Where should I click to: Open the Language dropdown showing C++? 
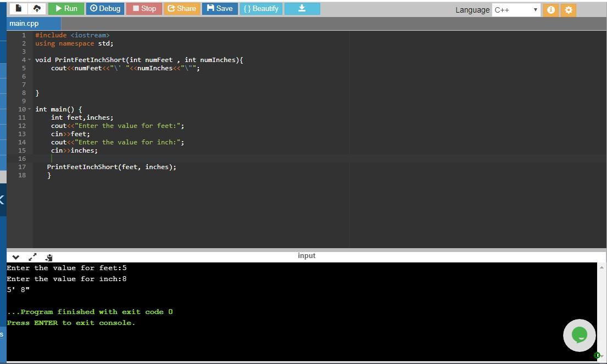pyautogui.click(x=516, y=10)
